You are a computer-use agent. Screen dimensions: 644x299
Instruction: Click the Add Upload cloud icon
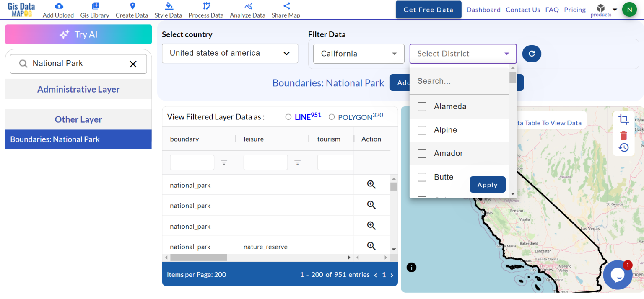pyautogui.click(x=58, y=5)
